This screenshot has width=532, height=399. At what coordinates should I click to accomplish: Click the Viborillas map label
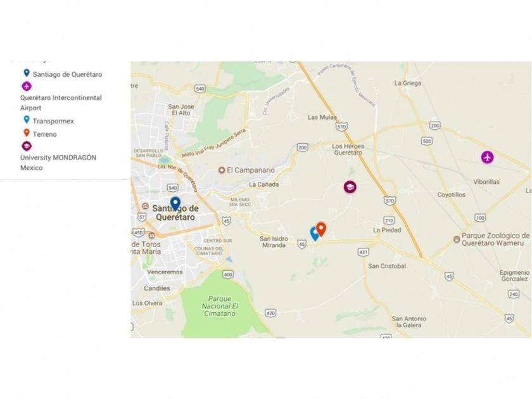(486, 182)
